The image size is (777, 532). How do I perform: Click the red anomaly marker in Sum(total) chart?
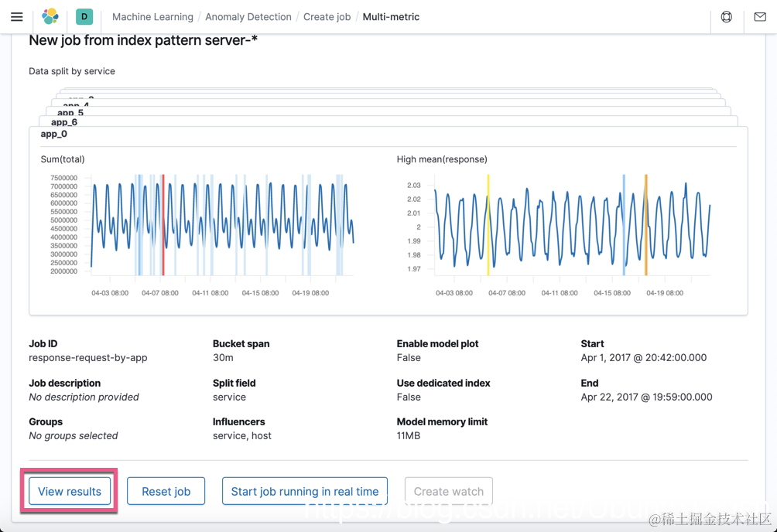click(163, 224)
